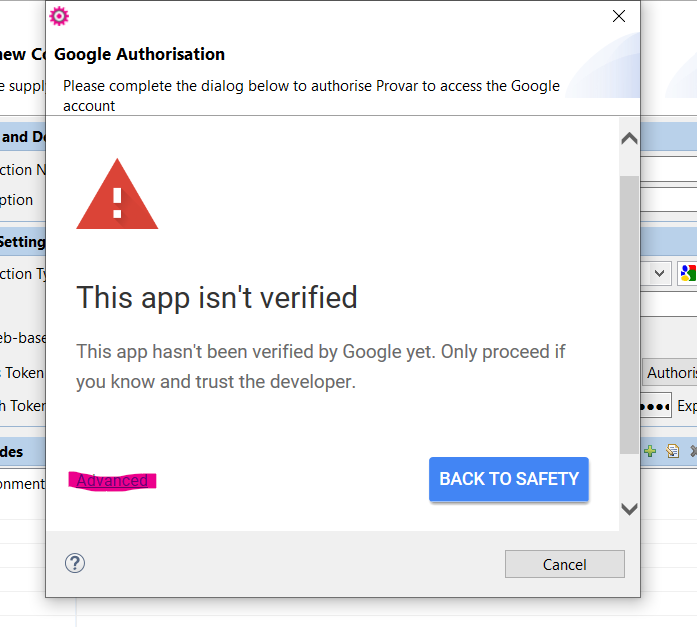The image size is (697, 627).
Task: Click the Advanced link
Action: point(112,481)
